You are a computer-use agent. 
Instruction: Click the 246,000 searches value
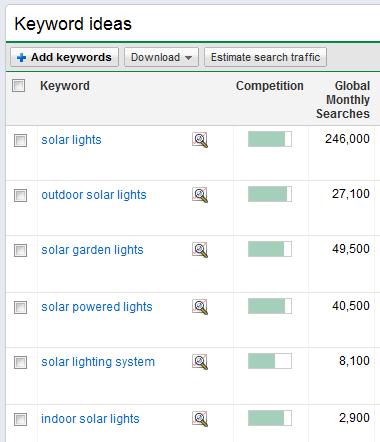pyautogui.click(x=347, y=139)
